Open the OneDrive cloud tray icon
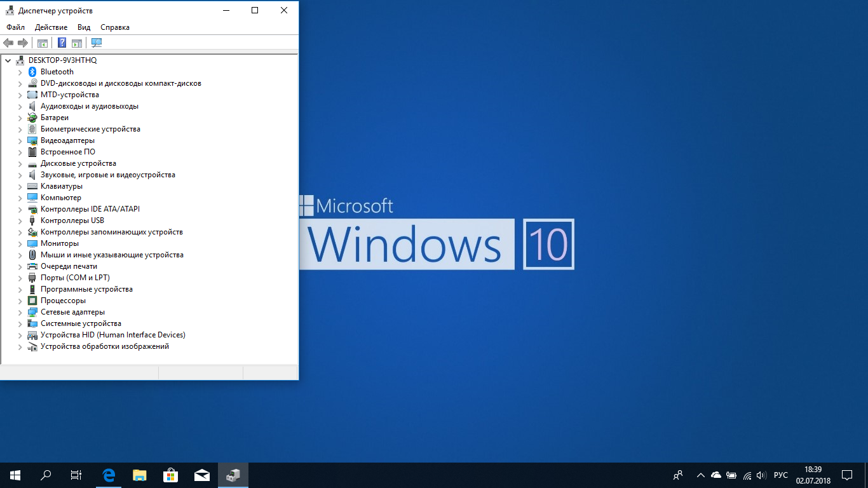Viewport: 868px width, 488px height. click(716, 475)
